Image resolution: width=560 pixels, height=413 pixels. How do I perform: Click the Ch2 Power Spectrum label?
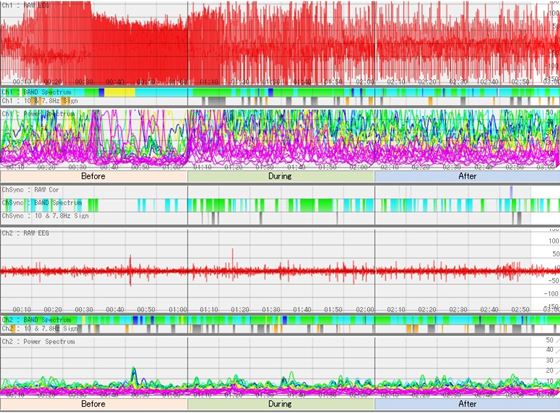(39, 342)
